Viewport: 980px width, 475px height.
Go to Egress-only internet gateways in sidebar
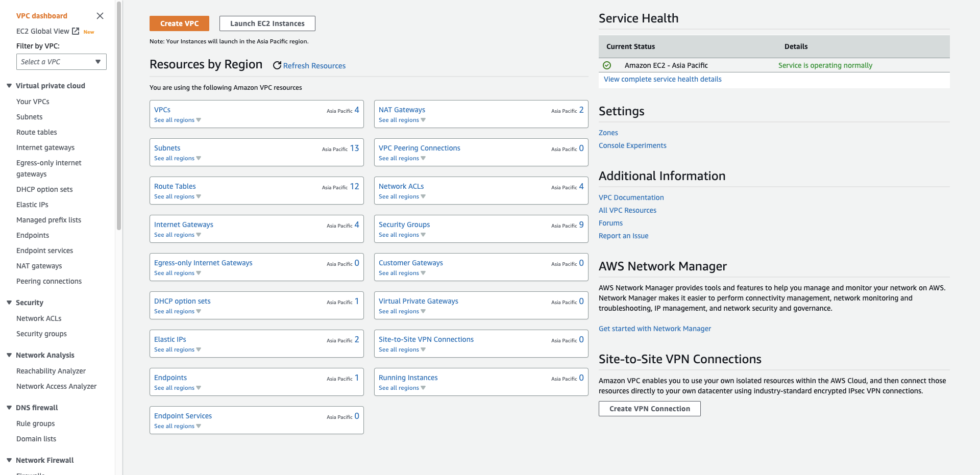pyautogui.click(x=49, y=168)
